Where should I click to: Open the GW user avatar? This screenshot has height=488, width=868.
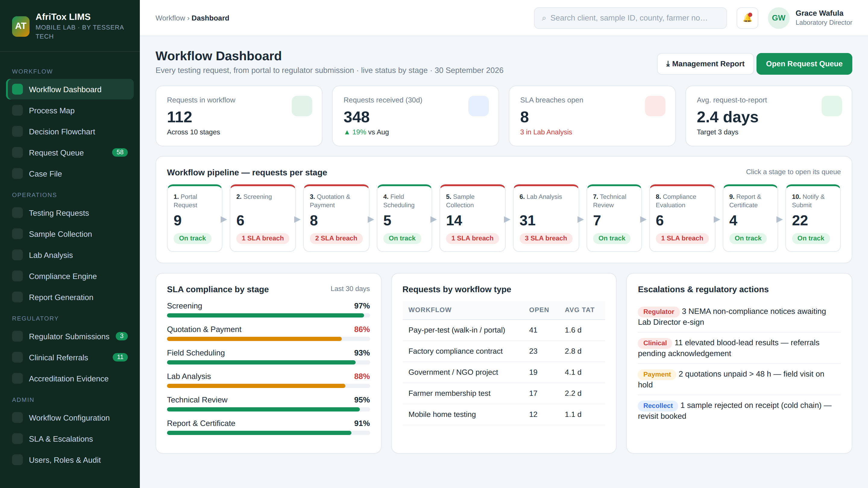pos(778,18)
